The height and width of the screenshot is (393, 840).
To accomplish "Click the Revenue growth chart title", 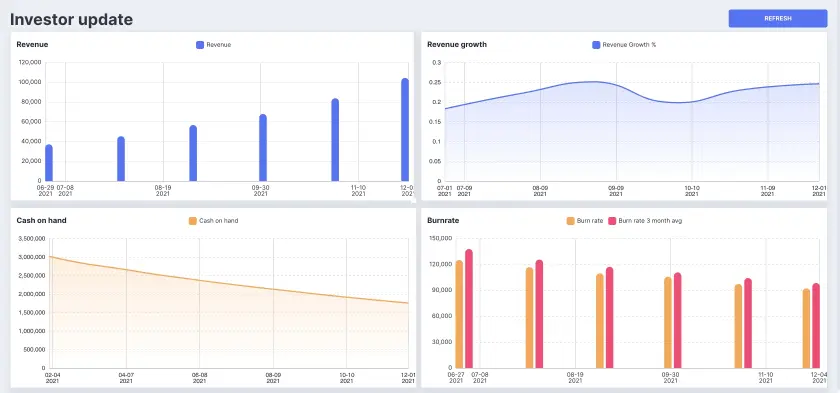I will 457,44.
